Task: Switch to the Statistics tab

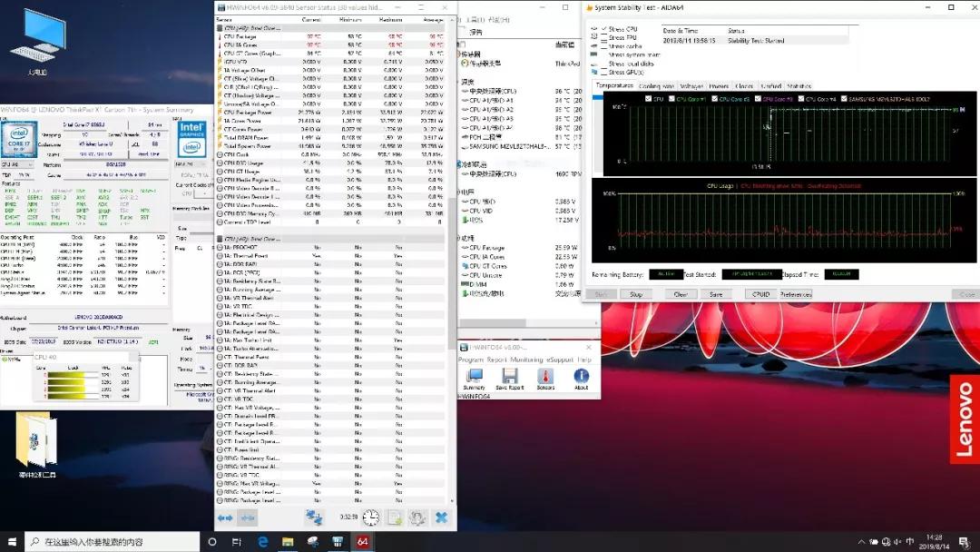Action: click(x=799, y=86)
